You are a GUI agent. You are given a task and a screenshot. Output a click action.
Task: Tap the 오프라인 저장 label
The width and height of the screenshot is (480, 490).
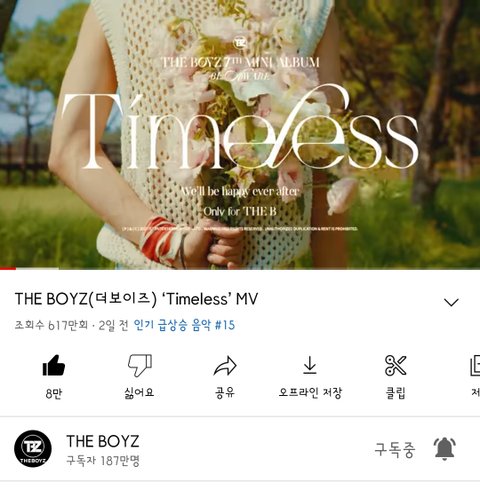310,393
